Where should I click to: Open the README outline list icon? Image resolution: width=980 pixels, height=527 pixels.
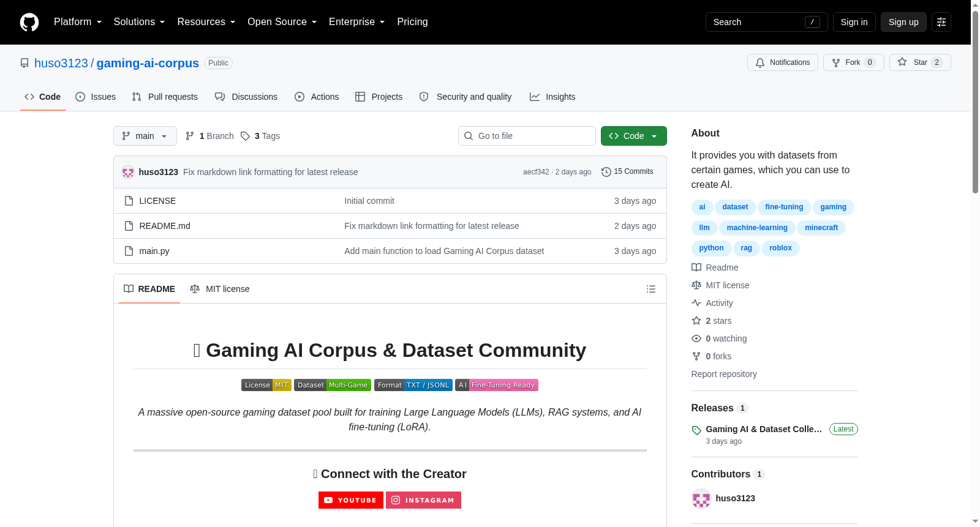click(651, 289)
